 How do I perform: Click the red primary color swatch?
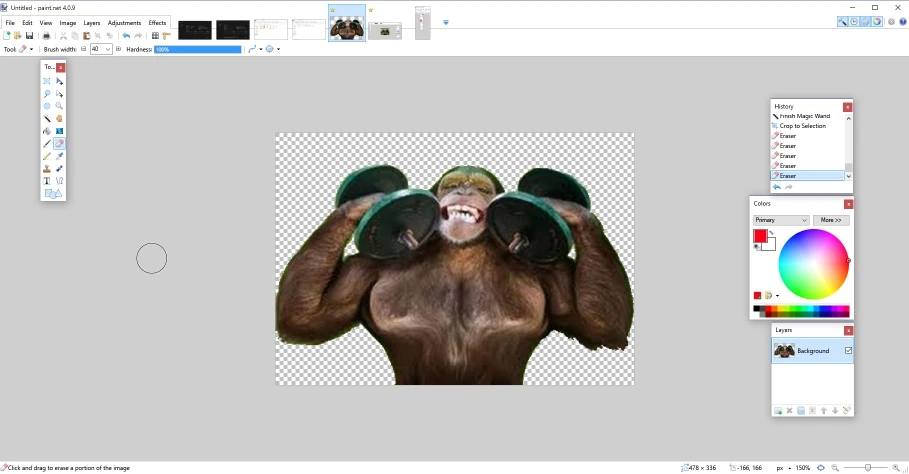[760, 236]
